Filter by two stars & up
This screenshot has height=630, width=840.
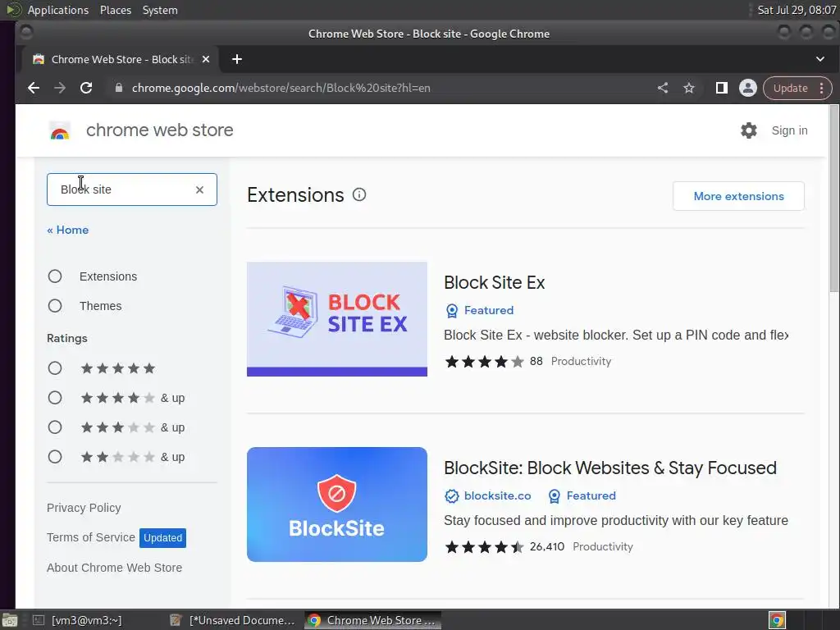(x=55, y=457)
